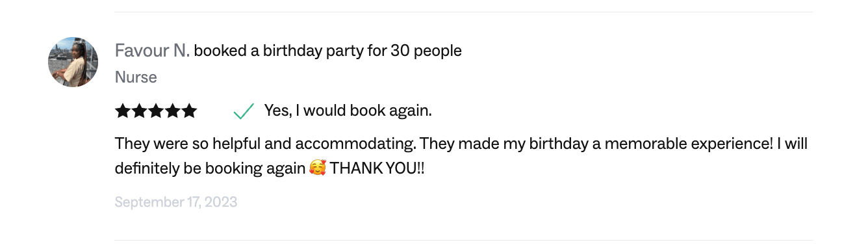The width and height of the screenshot is (868, 251).
Task: Click 'definitely be booking again' text
Action: (x=210, y=168)
